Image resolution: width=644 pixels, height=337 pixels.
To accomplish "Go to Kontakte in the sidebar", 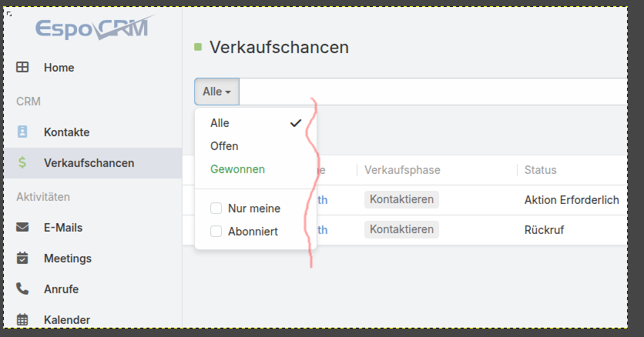I will click(66, 132).
